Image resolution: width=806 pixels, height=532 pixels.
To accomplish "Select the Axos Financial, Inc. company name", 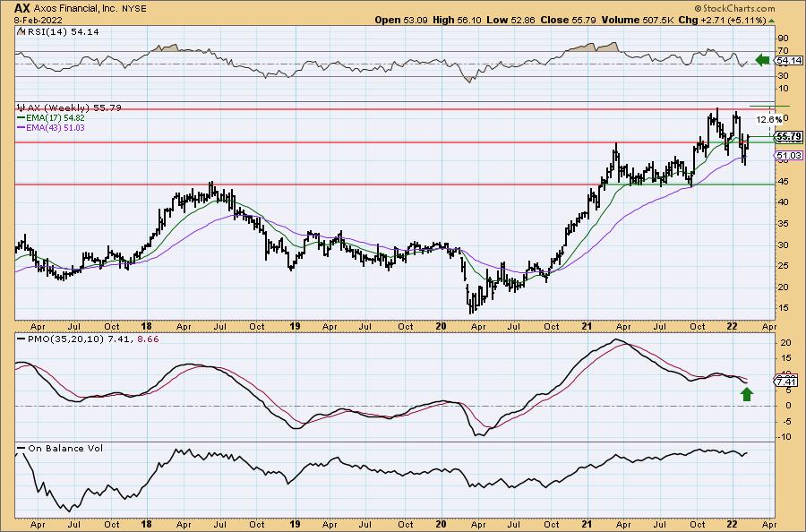I will (x=75, y=9).
